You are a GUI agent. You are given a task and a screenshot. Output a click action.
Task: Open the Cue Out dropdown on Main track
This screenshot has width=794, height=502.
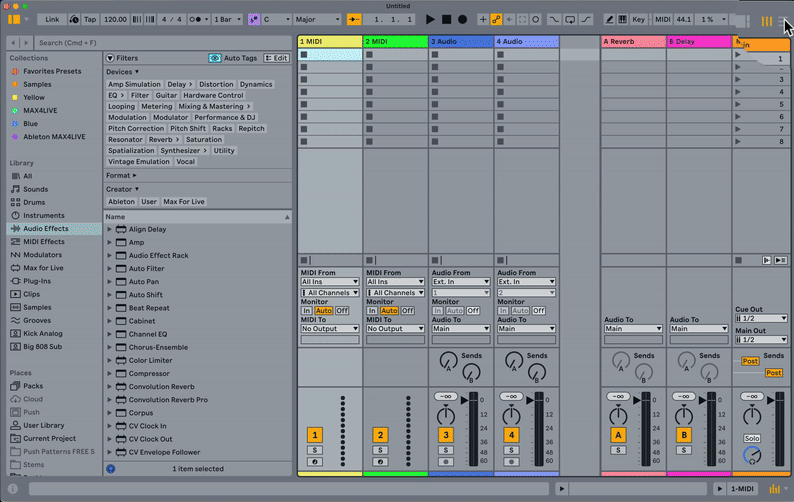tap(763, 318)
